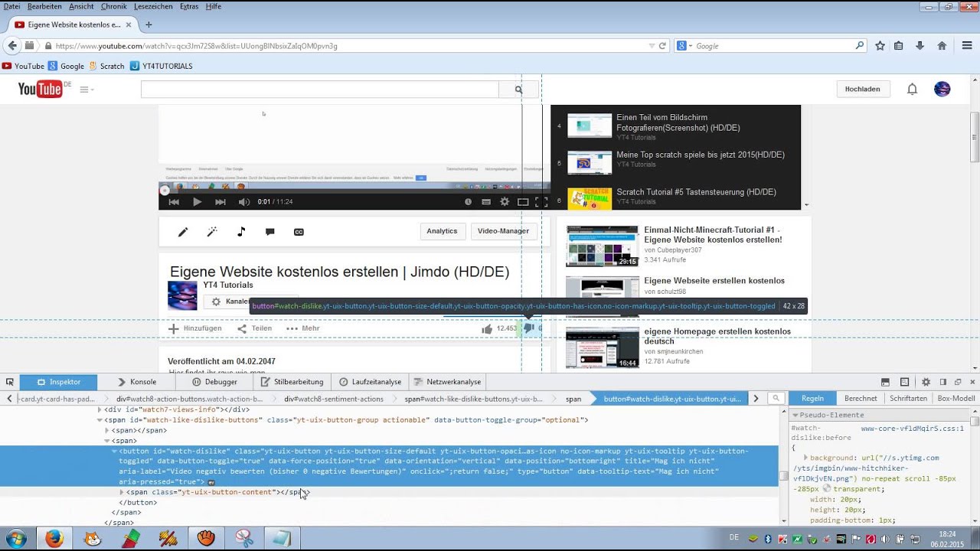Screen dimensions: 980x551
Task: Click the Analytics button
Action: 442,231
